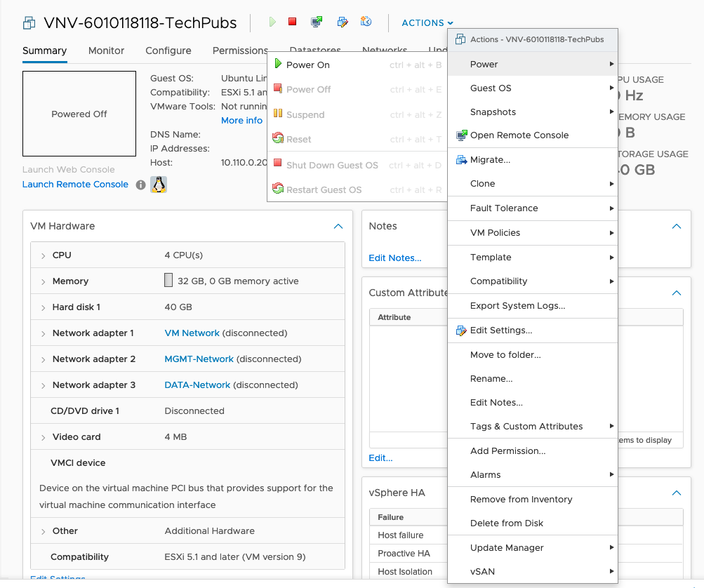Switch to the Summary tab
The image size is (704, 588).
coord(44,51)
